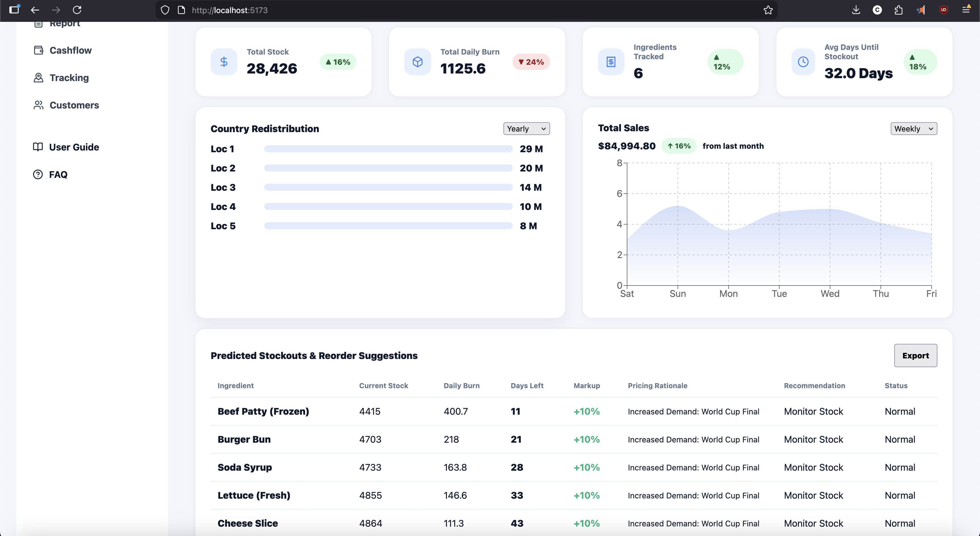Click the dollar icon on Total Stock card
This screenshot has width=980, height=536.
(x=224, y=62)
